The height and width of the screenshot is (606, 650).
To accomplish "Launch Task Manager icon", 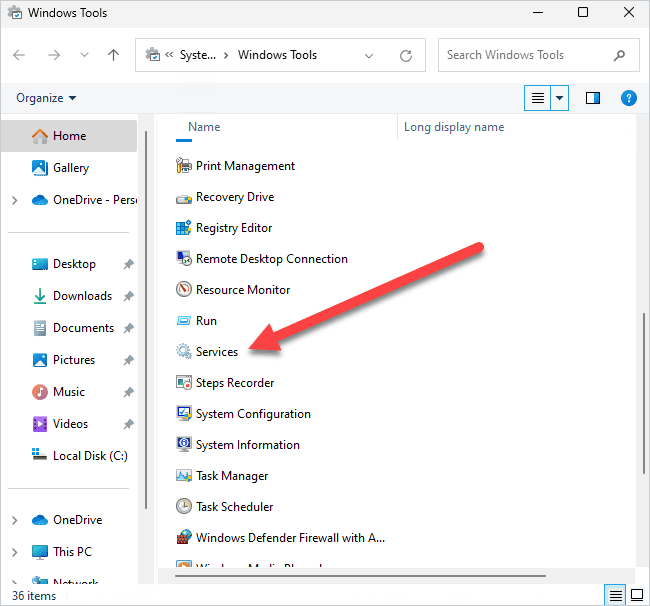I will point(184,475).
